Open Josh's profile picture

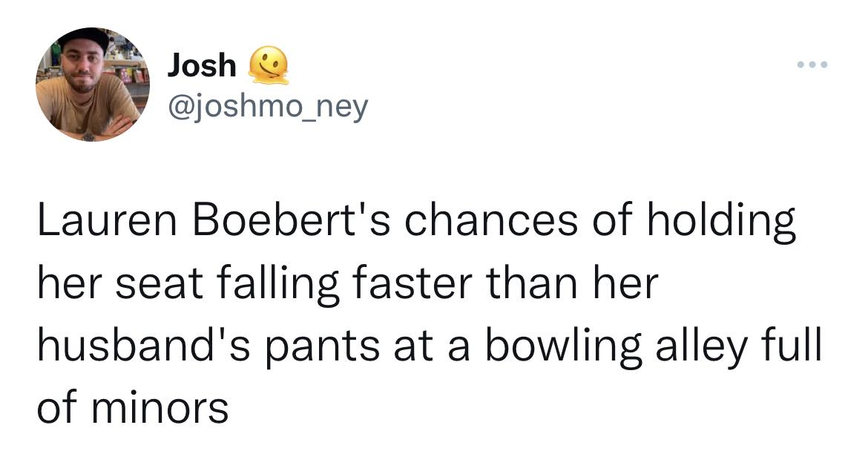point(92,85)
